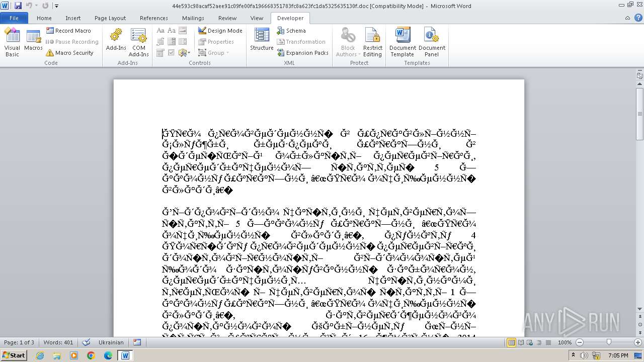Insert Plain Text content control
Screen dimensions: 644x362
(x=172, y=31)
